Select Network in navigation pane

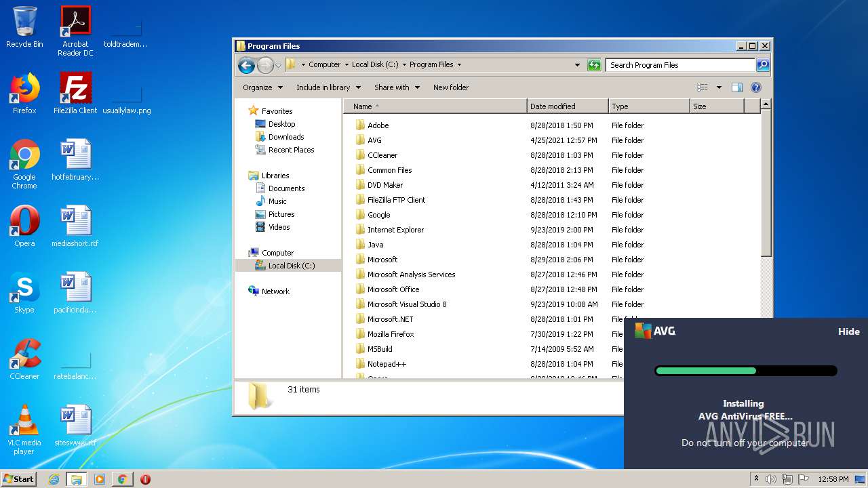275,291
